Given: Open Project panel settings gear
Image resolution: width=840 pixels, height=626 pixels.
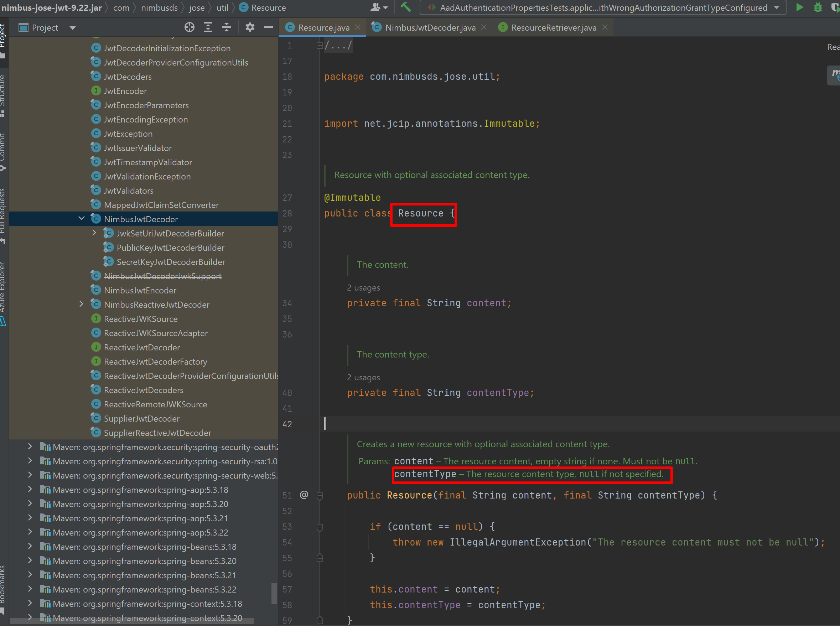Looking at the screenshot, I should click(x=250, y=27).
